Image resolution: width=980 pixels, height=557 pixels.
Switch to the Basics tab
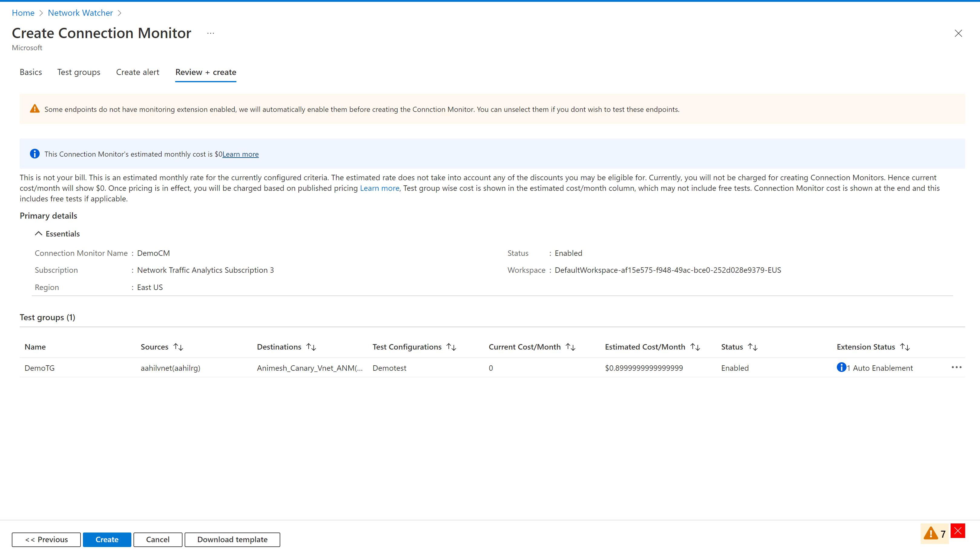click(x=31, y=72)
